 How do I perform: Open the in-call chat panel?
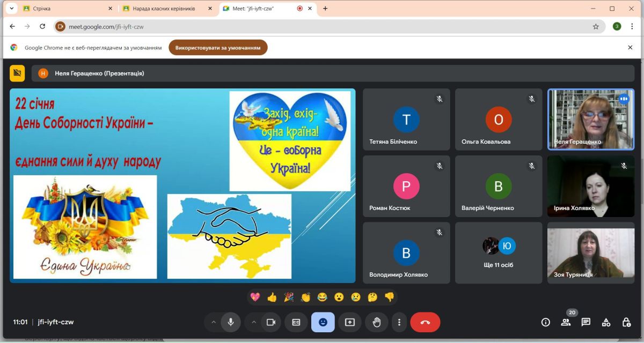coord(586,322)
